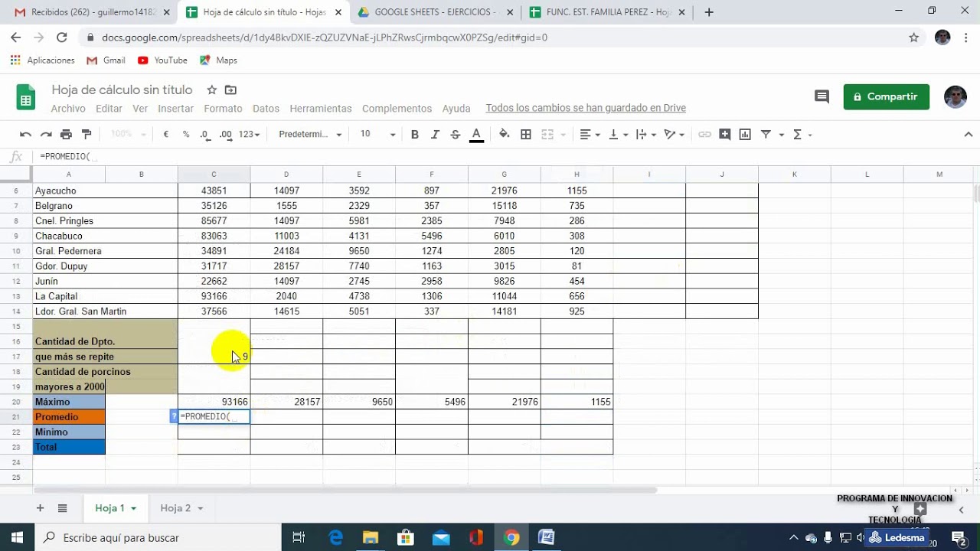Open text color picker

(x=476, y=135)
